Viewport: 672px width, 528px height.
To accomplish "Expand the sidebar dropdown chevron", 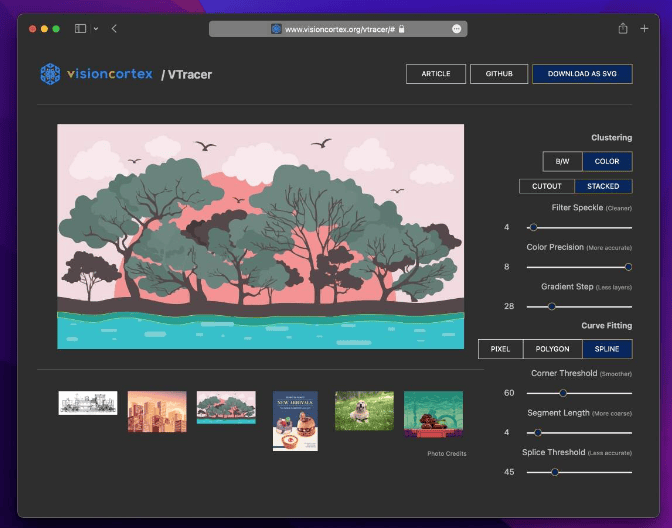I will point(96,29).
